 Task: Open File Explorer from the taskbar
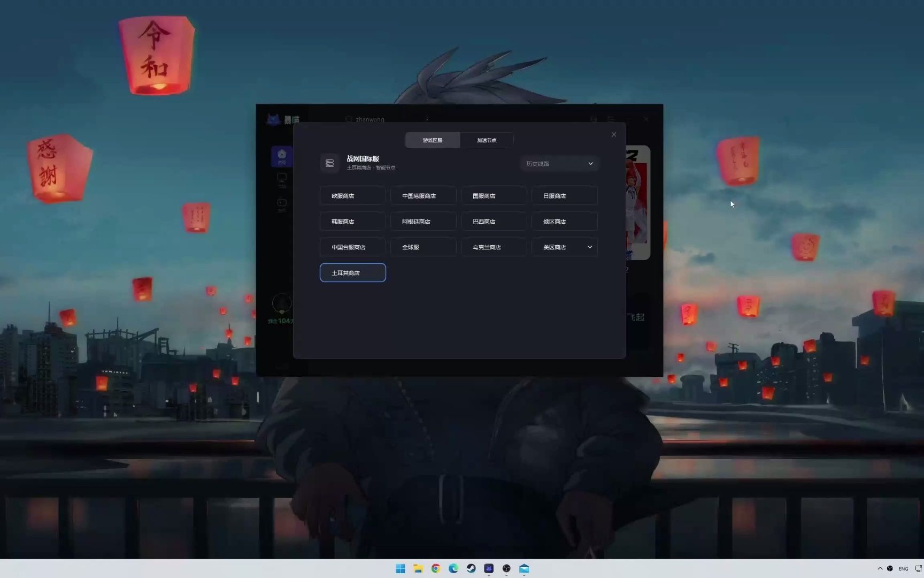click(418, 568)
